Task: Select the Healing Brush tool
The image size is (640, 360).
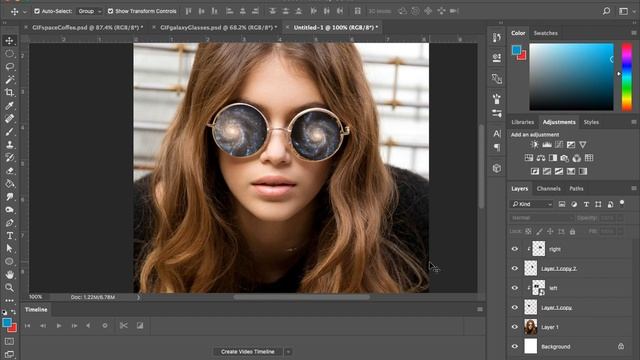Action: [x=9, y=119]
